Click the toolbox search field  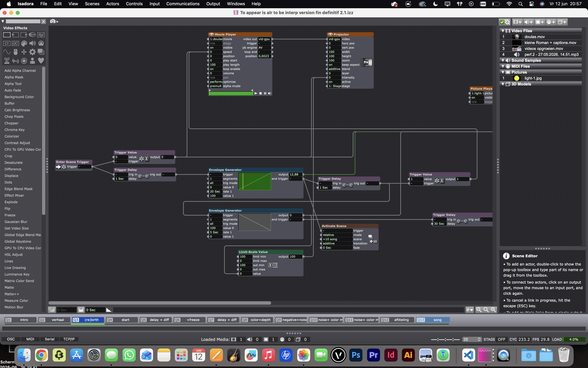(x=23, y=21)
